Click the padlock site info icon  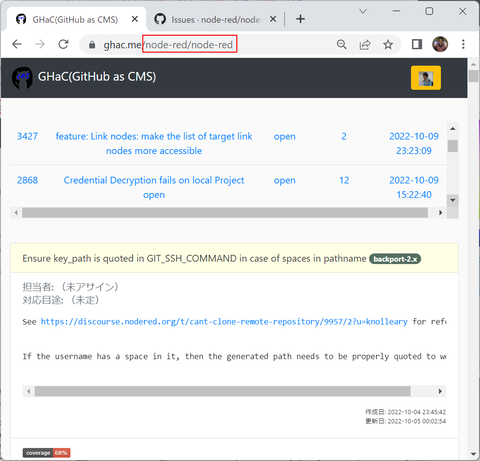(x=92, y=45)
